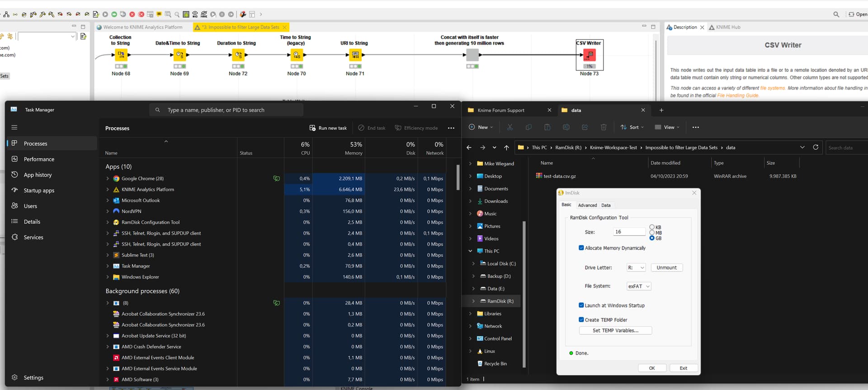Click Task Manager process list scrollbar
868x390 pixels.
(x=458, y=177)
